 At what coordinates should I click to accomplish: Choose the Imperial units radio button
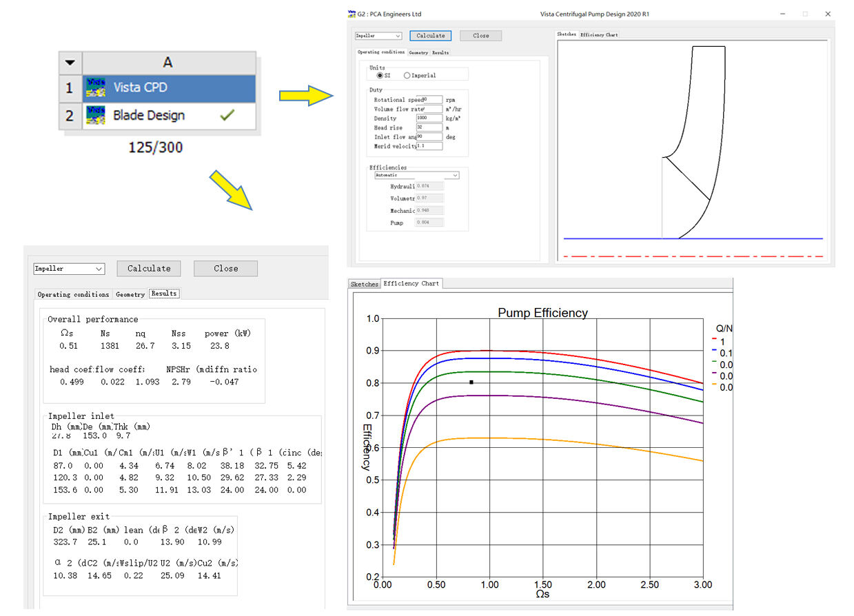coord(407,75)
